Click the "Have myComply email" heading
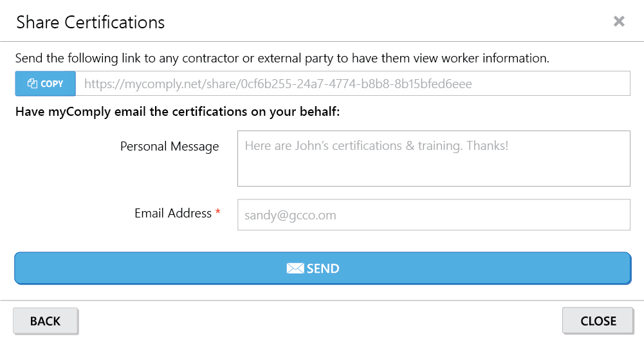 coord(178,112)
